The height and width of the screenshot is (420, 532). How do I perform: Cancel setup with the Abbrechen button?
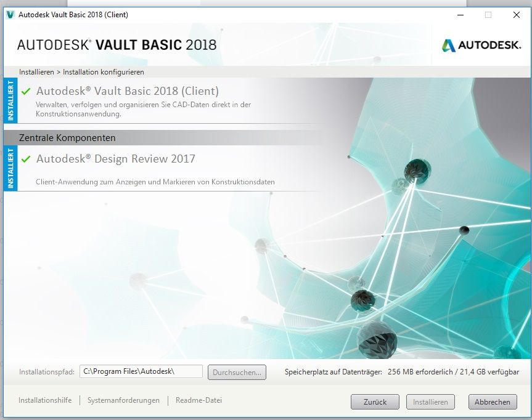493,402
